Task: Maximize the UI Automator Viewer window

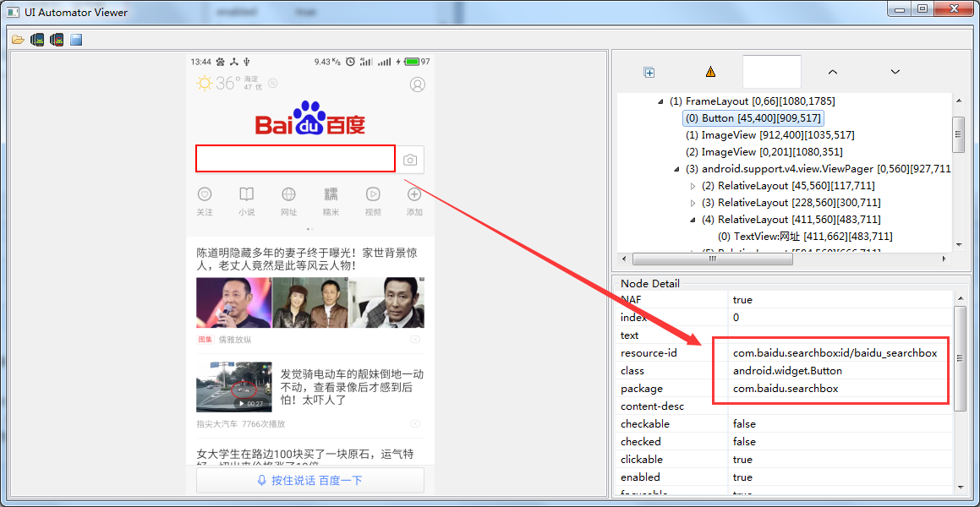Action: click(922, 8)
